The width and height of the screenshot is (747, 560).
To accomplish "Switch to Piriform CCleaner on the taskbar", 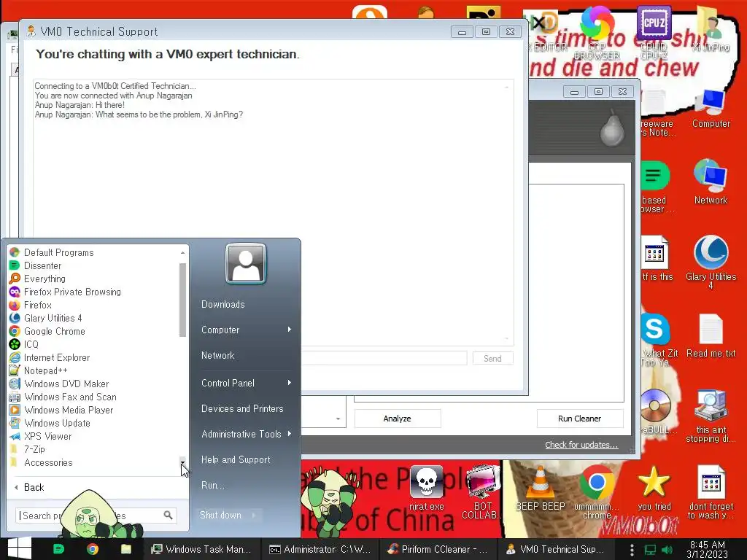I will click(438, 549).
